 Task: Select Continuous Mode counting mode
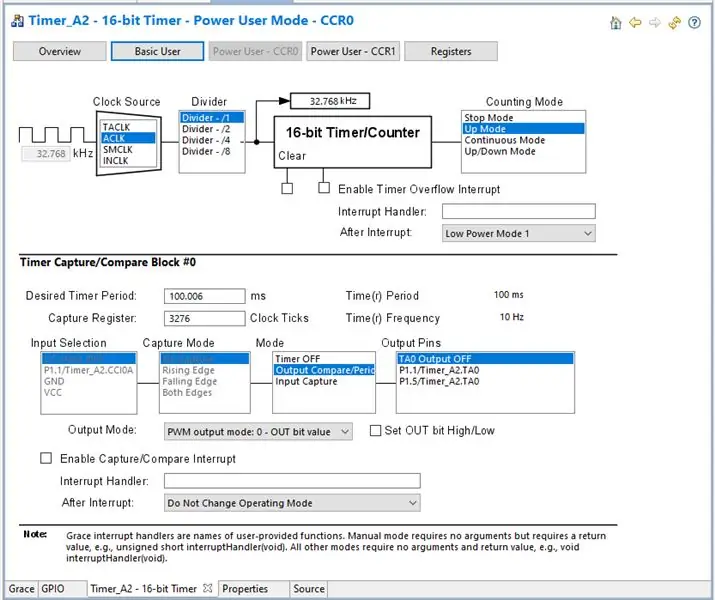[x=523, y=140]
